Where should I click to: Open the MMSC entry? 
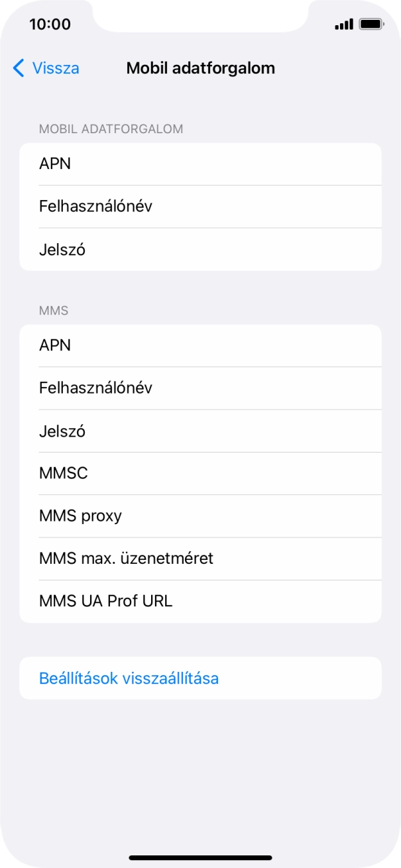[200, 473]
